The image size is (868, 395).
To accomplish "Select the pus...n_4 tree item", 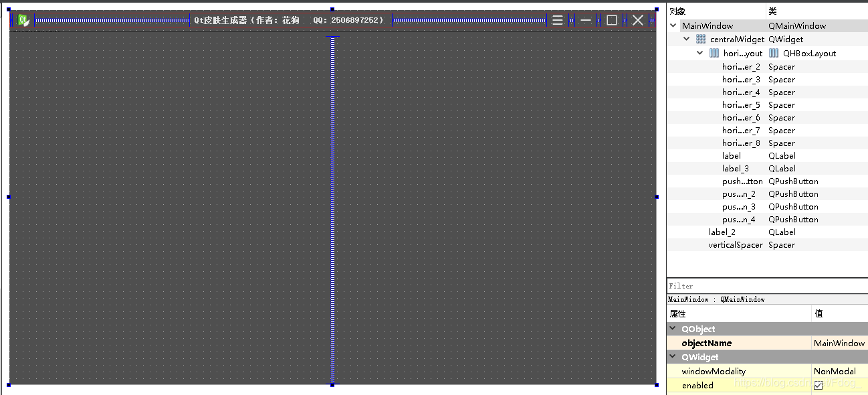I will click(739, 220).
